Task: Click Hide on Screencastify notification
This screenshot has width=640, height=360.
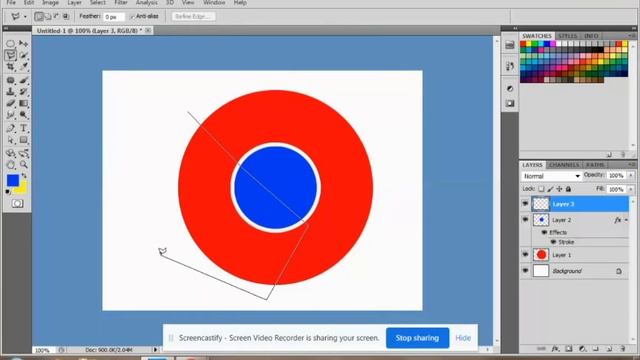Action: tap(463, 338)
